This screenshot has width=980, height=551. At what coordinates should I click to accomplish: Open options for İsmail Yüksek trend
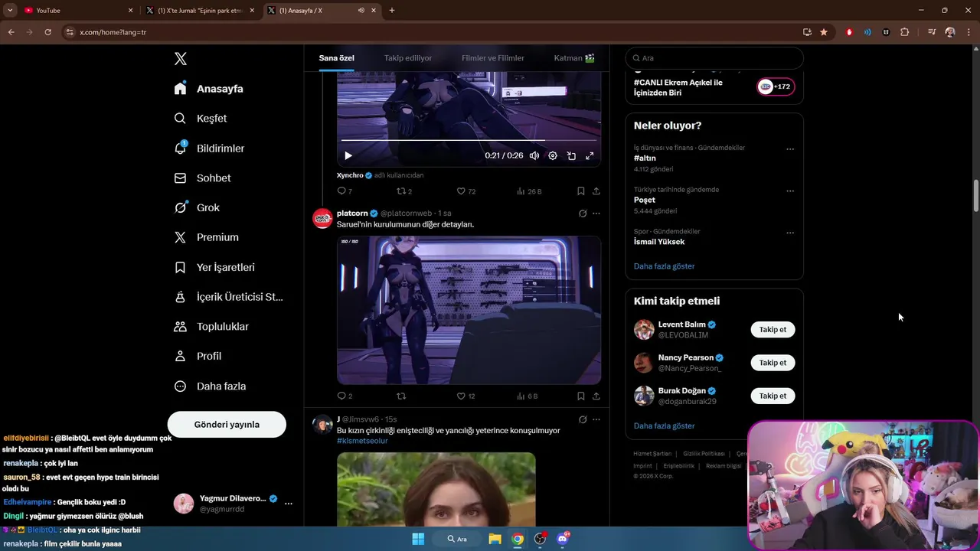[x=790, y=233]
